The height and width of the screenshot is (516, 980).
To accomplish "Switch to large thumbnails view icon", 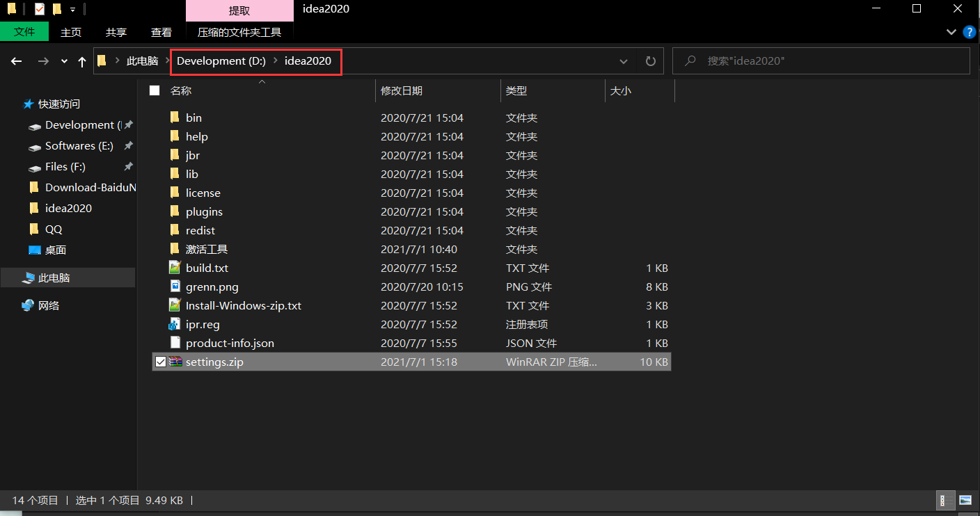I will click(965, 500).
